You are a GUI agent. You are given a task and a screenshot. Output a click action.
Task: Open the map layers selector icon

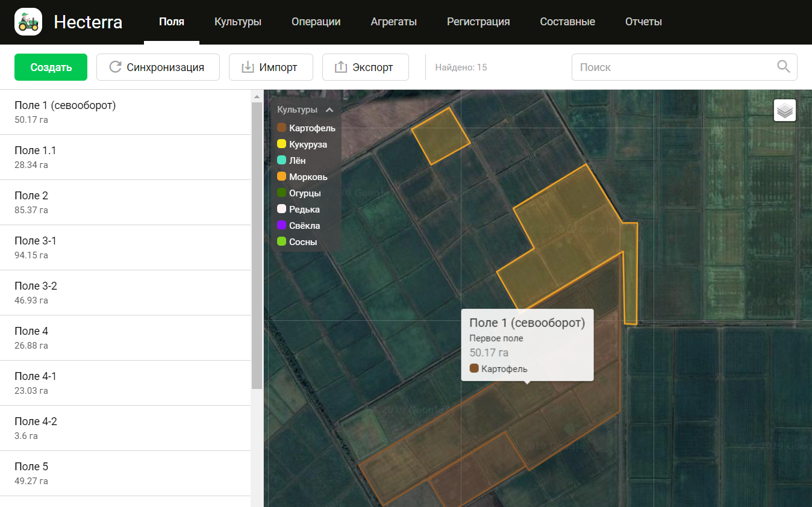click(x=784, y=110)
